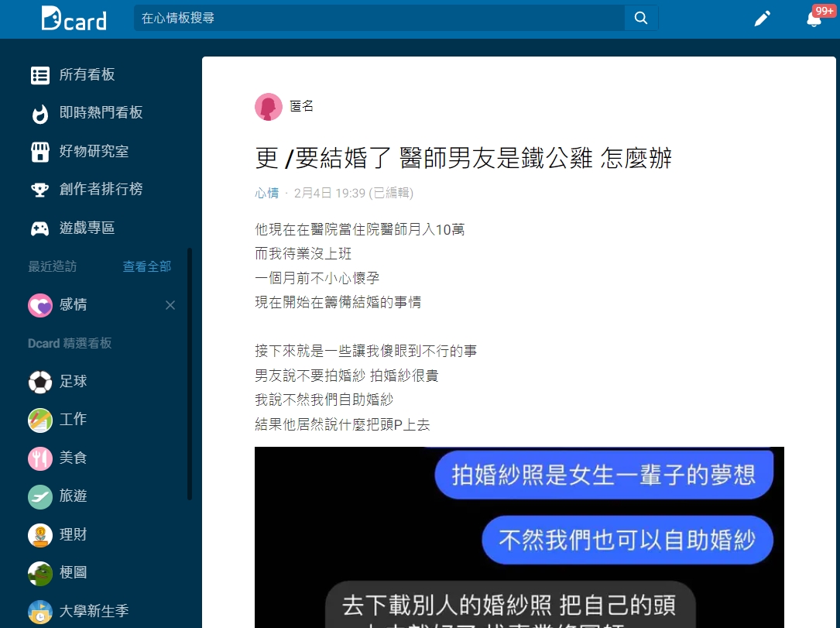Screen dimensions: 840x628
Task: Open the 美食 board
Action: coord(73,458)
